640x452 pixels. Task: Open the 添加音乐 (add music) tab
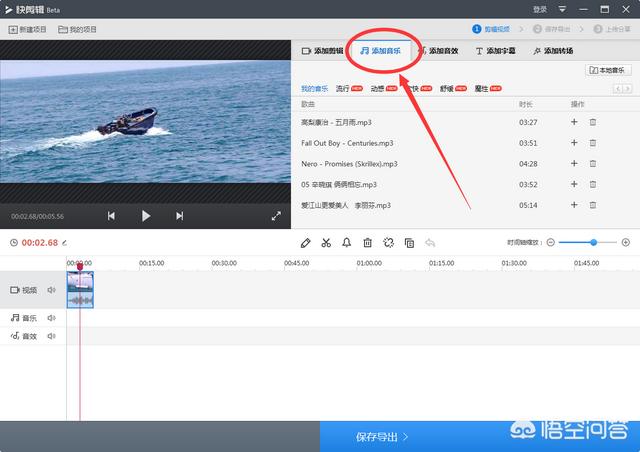(380, 51)
